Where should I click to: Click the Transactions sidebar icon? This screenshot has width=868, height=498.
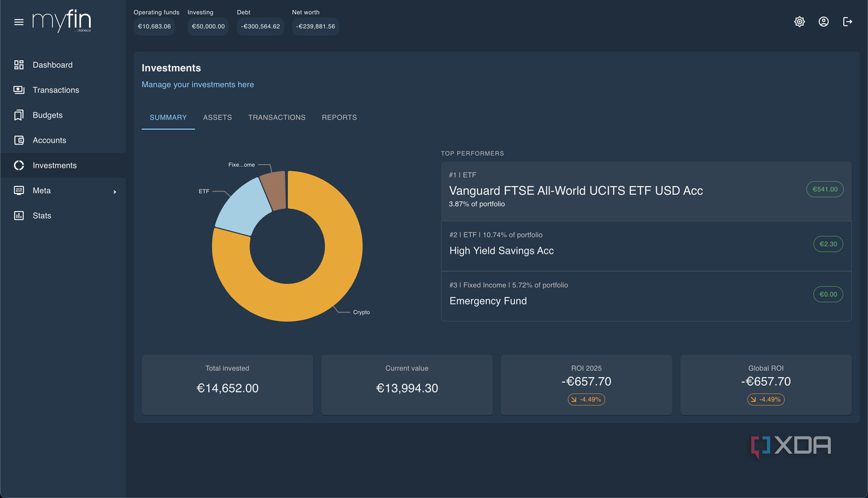click(x=19, y=90)
